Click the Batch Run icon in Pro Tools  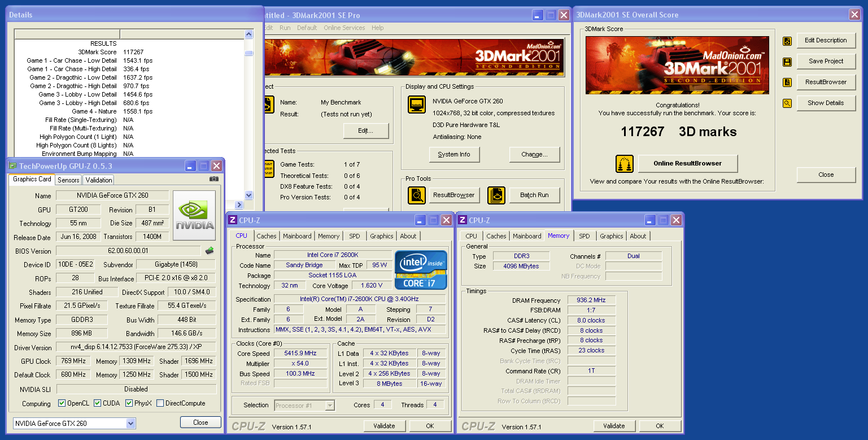pos(496,195)
